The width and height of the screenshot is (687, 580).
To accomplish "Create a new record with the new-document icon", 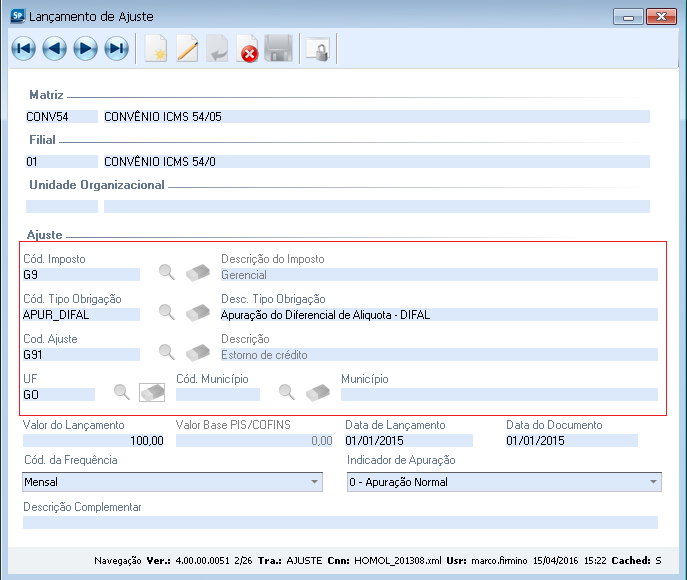I will tap(156, 49).
